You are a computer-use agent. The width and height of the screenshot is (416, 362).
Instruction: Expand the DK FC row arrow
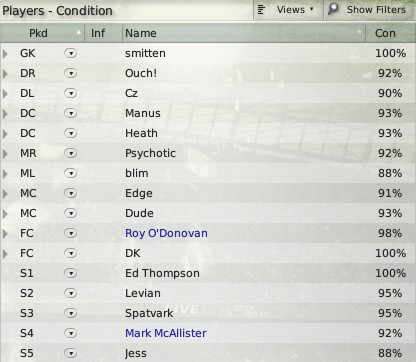coord(5,253)
